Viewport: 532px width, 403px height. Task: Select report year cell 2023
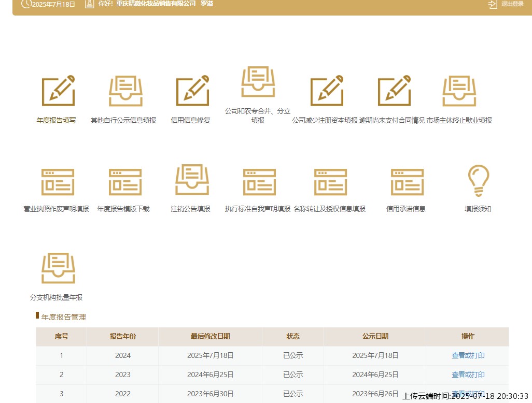(x=123, y=375)
